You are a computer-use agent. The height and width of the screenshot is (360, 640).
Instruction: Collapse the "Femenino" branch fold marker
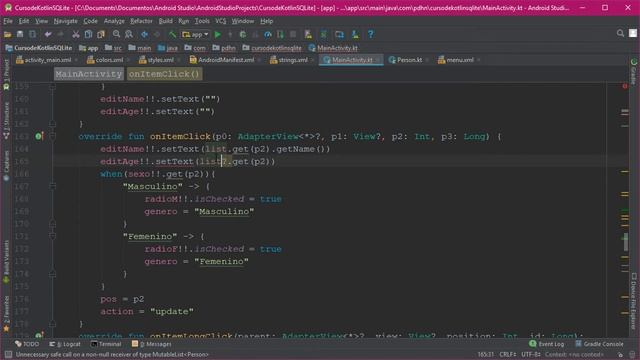[53, 236]
